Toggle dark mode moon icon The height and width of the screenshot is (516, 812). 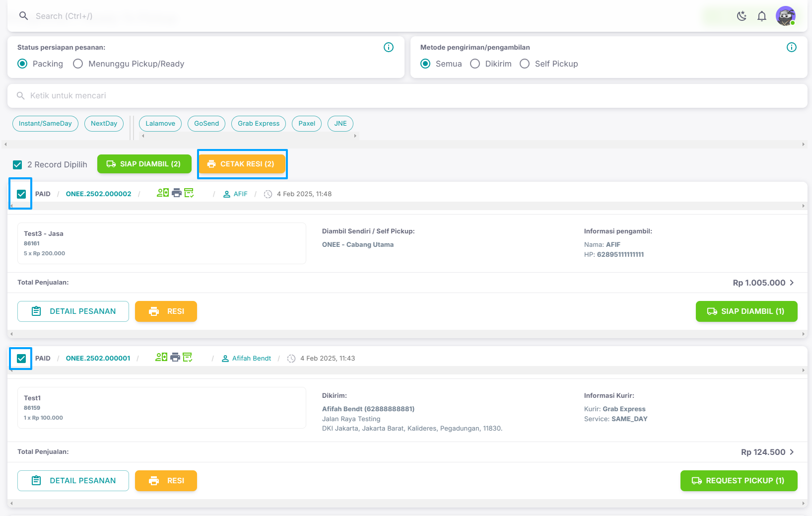click(742, 16)
